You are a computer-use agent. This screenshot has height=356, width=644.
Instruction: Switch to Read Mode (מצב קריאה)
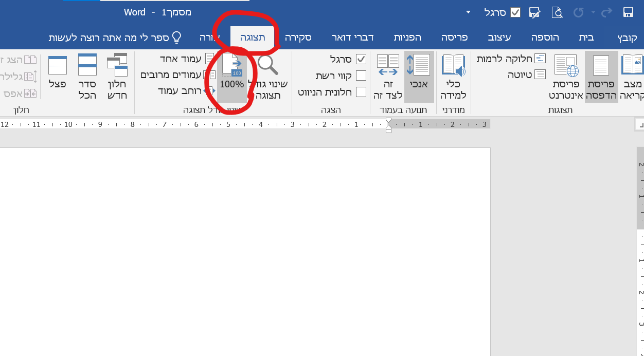coord(631,74)
